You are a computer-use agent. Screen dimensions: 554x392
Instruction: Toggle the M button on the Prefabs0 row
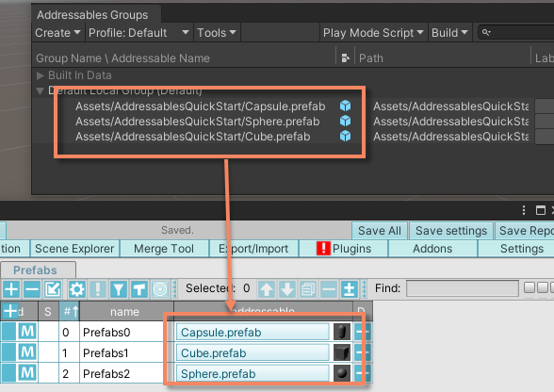27,332
